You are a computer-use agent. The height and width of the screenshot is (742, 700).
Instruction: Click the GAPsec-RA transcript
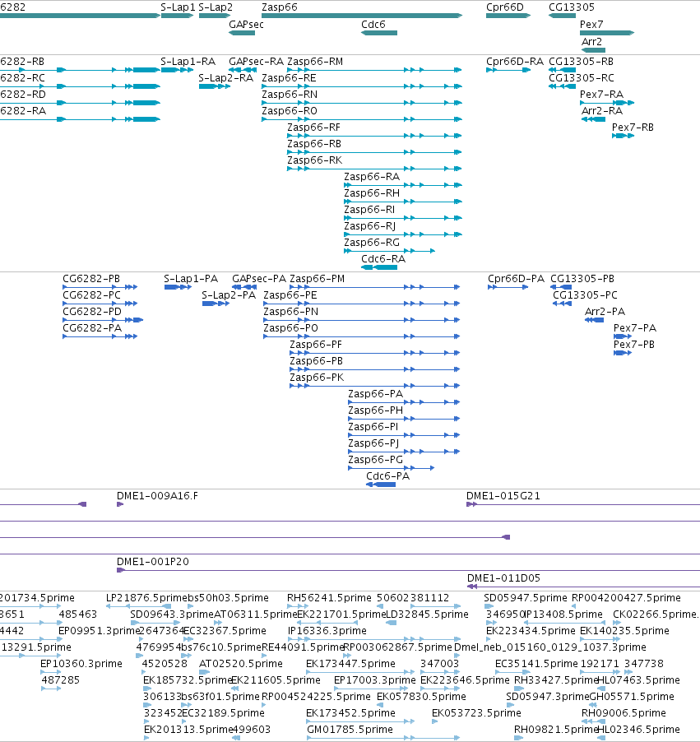click(243, 70)
